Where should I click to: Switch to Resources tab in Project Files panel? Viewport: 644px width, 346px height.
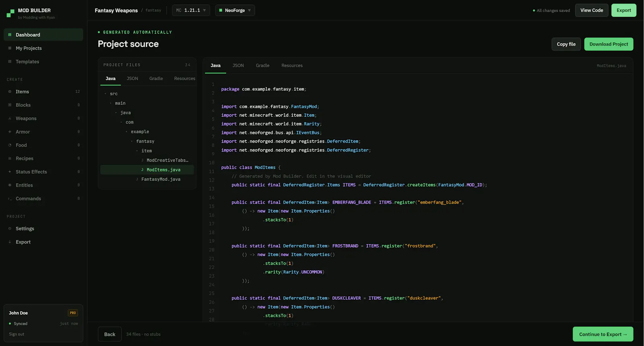pyautogui.click(x=185, y=79)
